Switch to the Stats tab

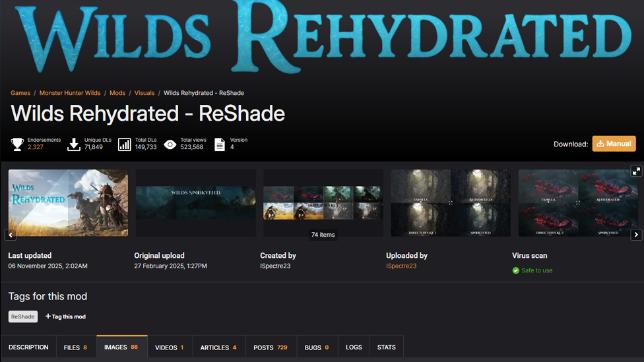click(387, 347)
